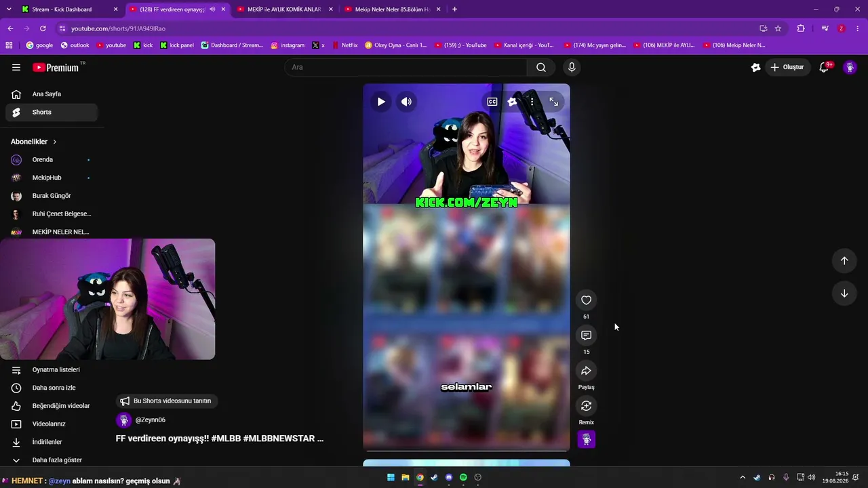
Task: Open Chrome three-dot menu
Action: [858, 28]
